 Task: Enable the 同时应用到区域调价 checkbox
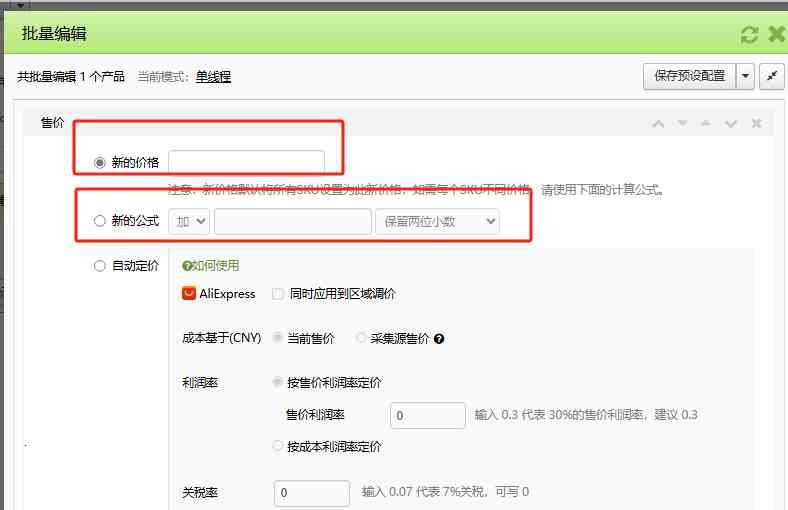[278, 293]
